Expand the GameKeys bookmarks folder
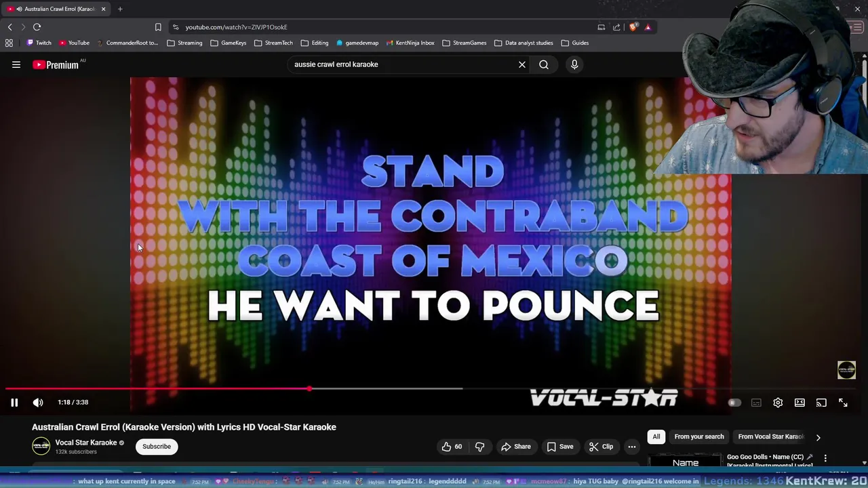Viewport: 868px width, 488px height. click(x=229, y=43)
